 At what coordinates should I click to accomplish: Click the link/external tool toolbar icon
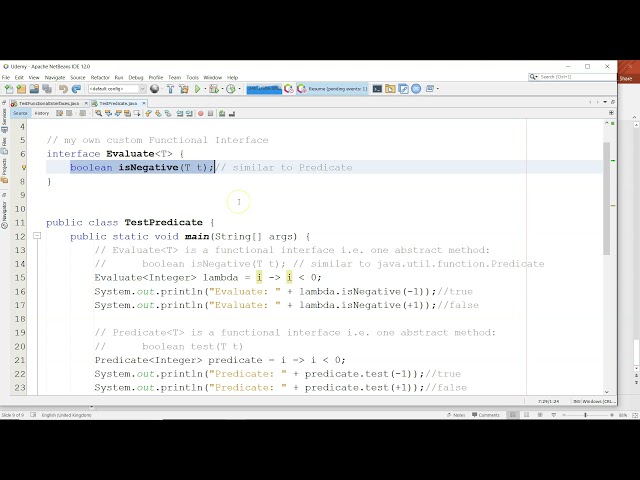coord(404,89)
